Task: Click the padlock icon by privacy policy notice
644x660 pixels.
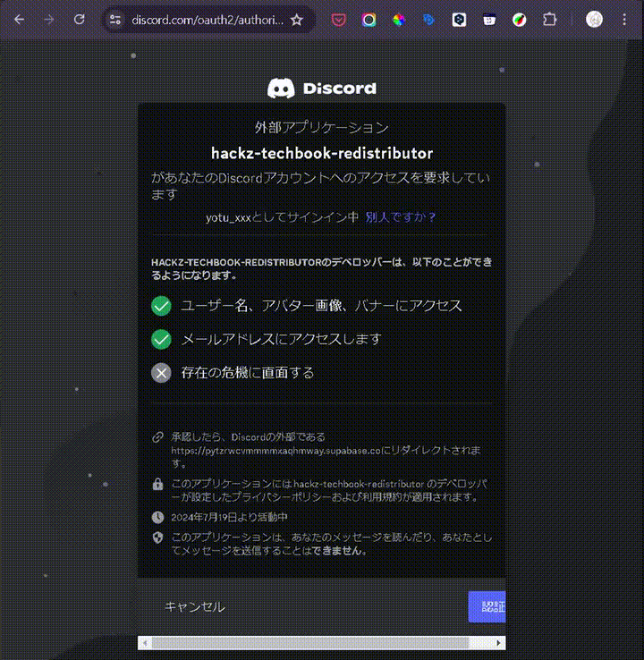Action: (x=157, y=484)
